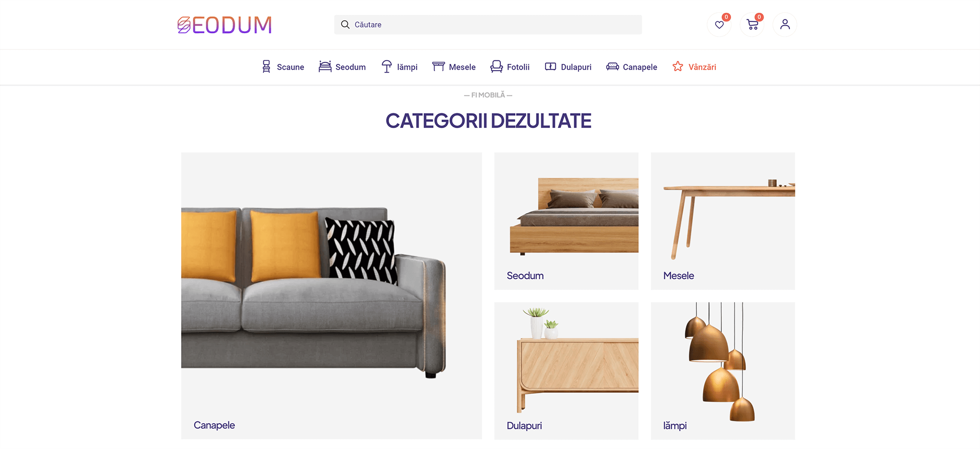
Task: Open the user account icon
Action: click(x=785, y=25)
